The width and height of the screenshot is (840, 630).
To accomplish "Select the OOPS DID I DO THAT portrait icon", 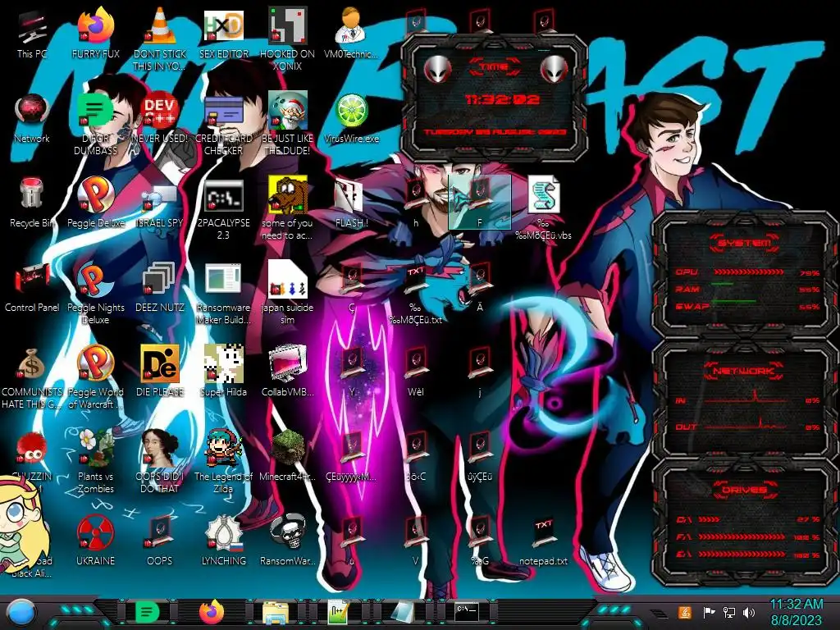I will 160,462.
